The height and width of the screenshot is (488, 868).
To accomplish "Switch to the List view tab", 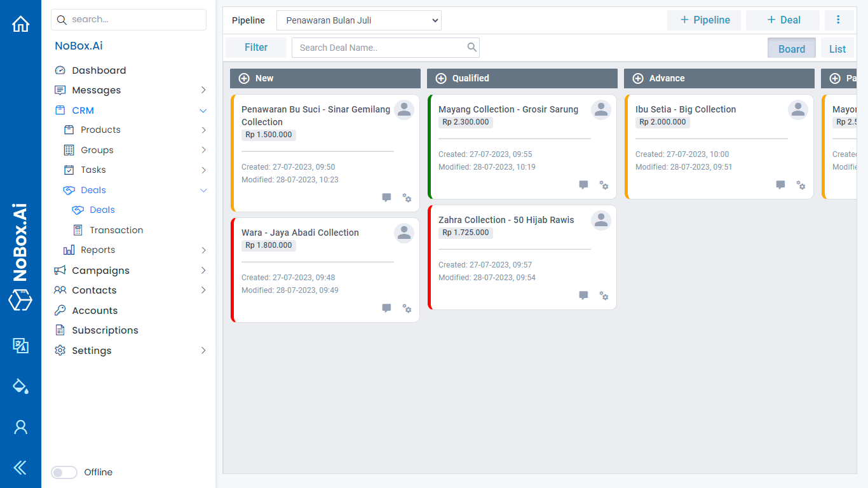I will point(837,48).
